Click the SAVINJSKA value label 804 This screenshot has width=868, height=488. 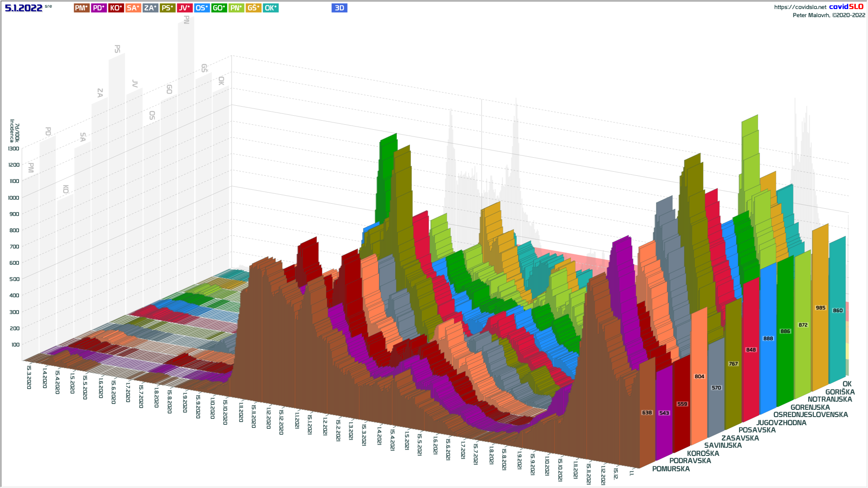[x=699, y=376]
